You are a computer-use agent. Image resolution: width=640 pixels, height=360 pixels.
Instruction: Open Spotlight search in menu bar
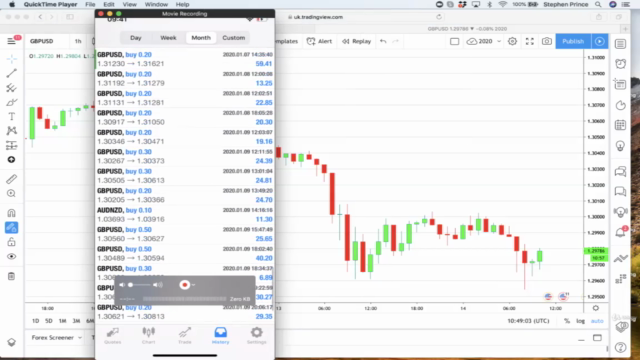598,4
